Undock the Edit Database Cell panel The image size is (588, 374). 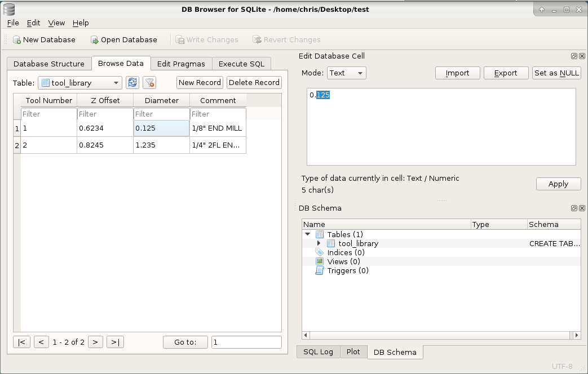coord(574,56)
